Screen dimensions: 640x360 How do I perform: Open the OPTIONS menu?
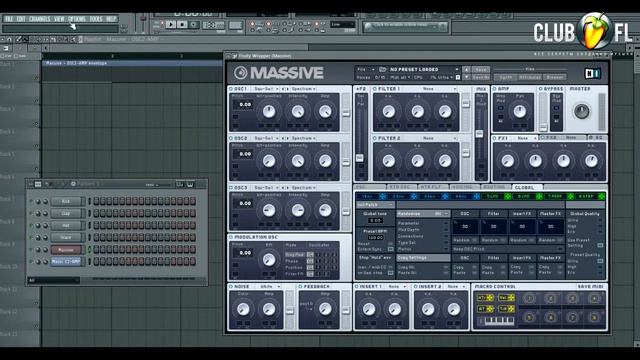pos(77,19)
